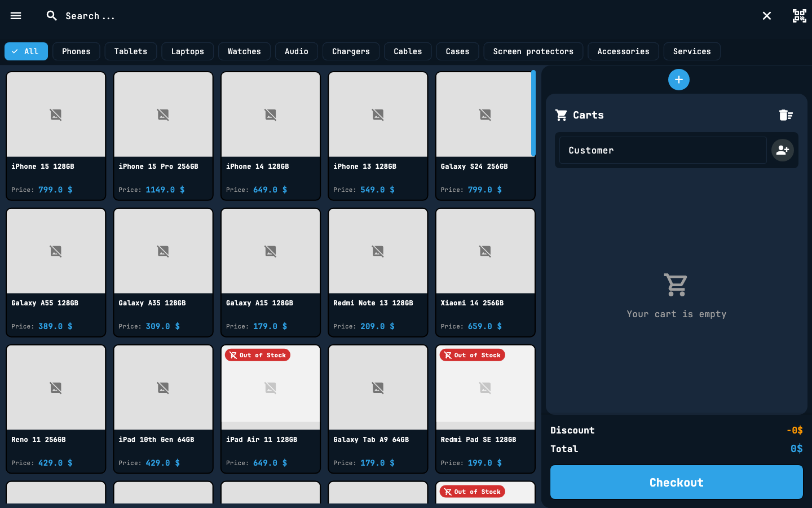Screen dimensions: 812x508
Task: Select the iPhone 13 128GB product
Action: [378, 136]
